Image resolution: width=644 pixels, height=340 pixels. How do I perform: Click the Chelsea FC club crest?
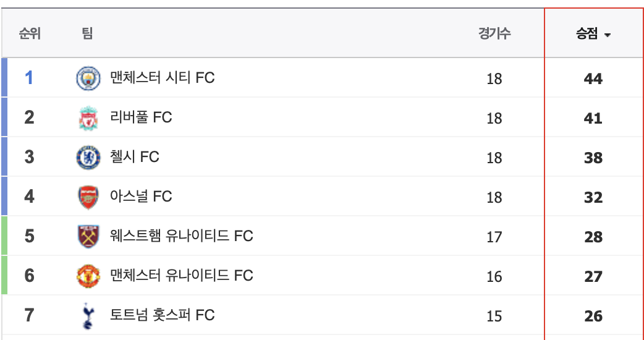coord(88,158)
